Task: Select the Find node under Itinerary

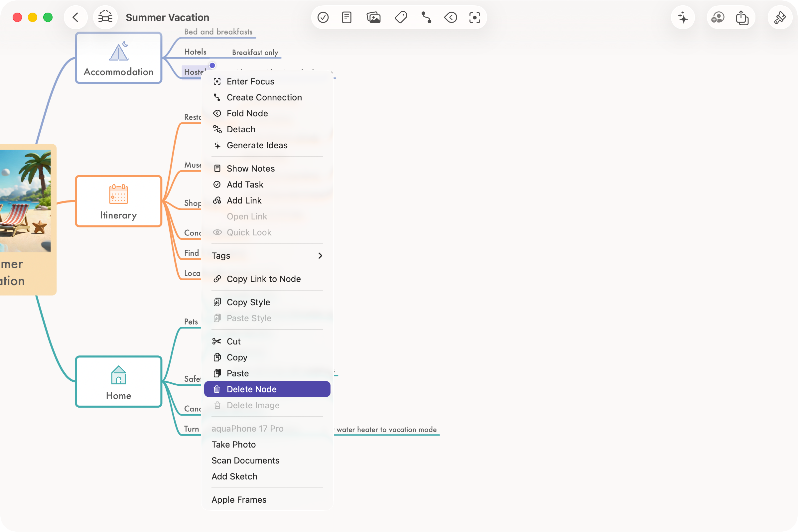Action: 192,253
